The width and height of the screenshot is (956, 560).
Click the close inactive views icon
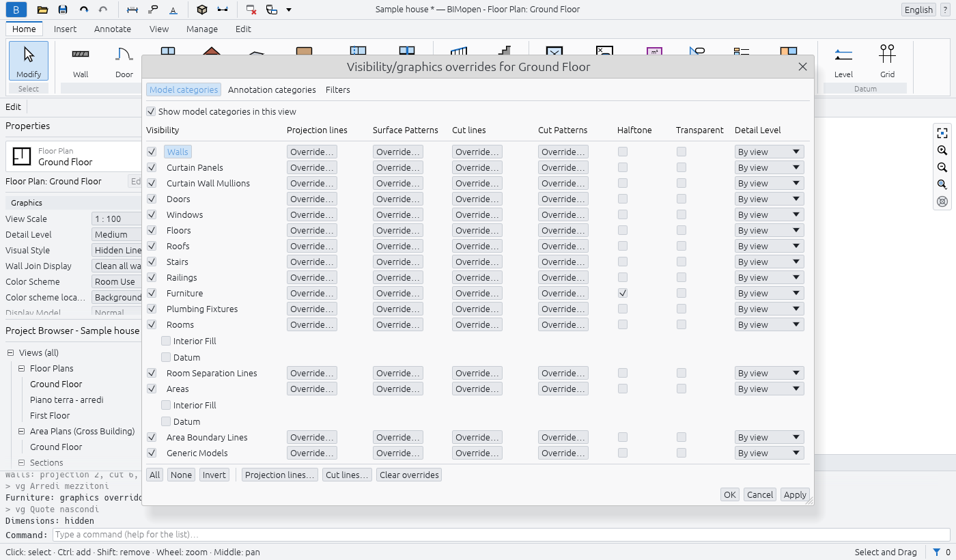(x=251, y=10)
